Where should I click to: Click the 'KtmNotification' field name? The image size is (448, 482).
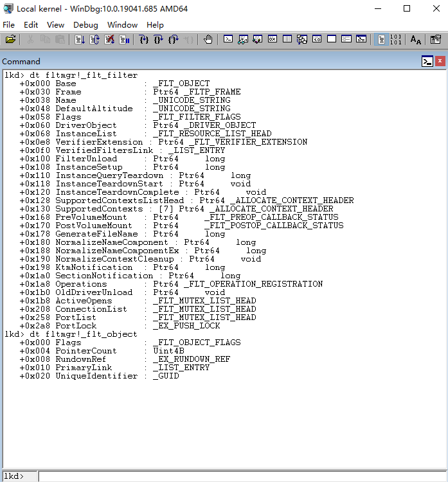tap(94, 267)
